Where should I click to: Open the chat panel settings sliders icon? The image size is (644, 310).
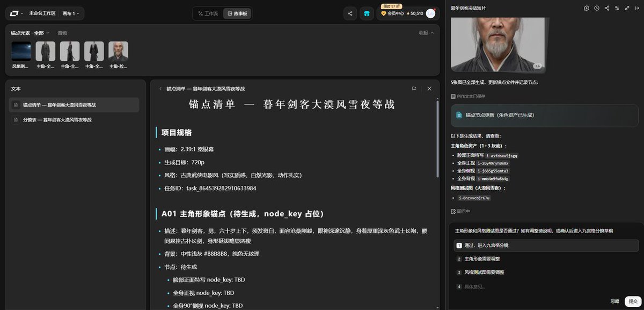(x=617, y=8)
